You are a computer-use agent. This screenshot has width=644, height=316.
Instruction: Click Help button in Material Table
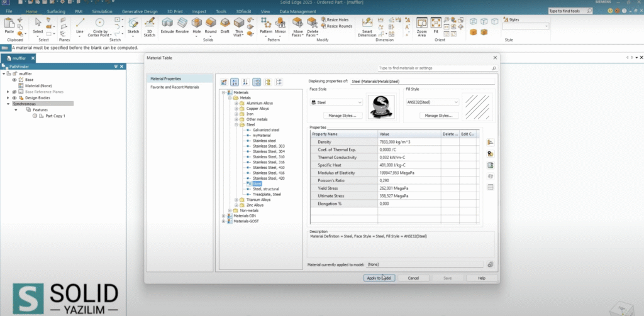[x=482, y=278]
